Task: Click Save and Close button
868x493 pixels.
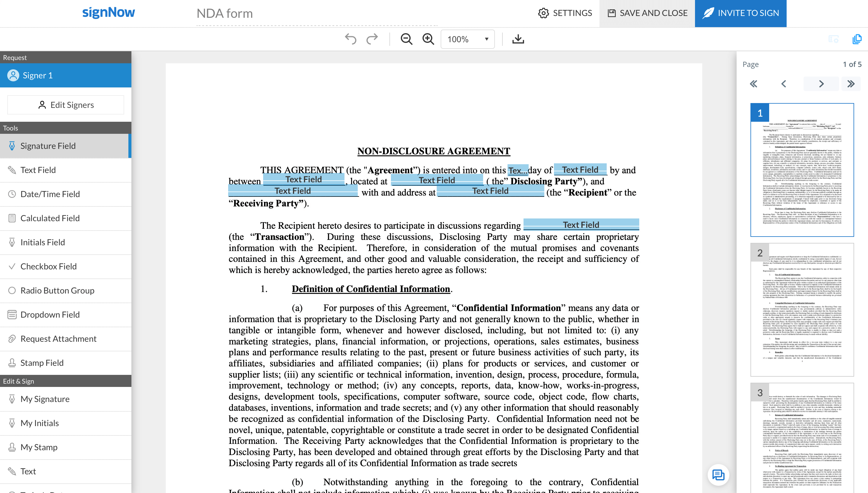Action: pyautogui.click(x=647, y=13)
